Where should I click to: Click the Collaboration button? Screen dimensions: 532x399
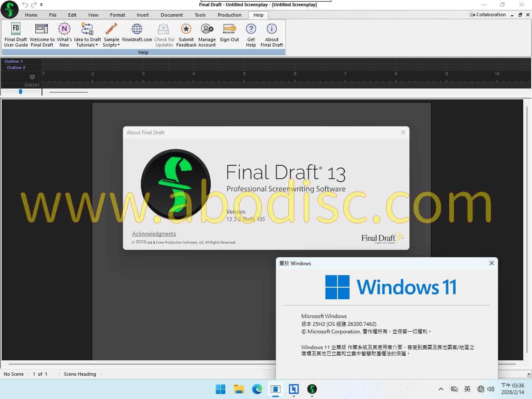coord(488,15)
